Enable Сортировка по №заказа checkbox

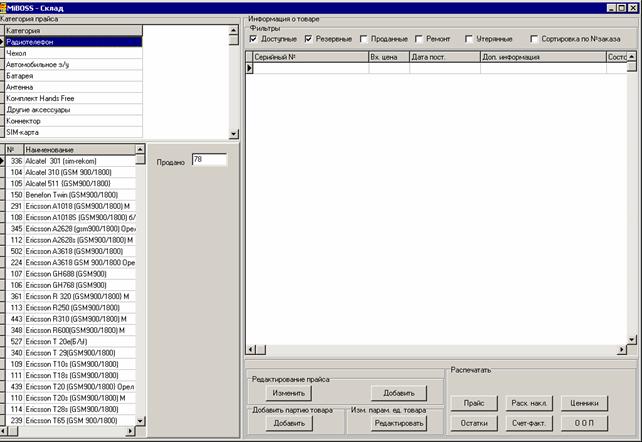click(x=533, y=39)
